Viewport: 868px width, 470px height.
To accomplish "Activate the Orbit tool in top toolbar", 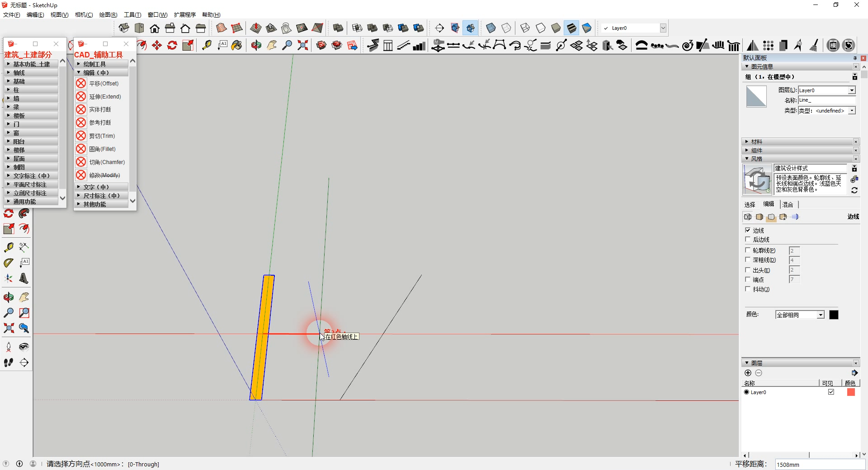I will pos(256,45).
